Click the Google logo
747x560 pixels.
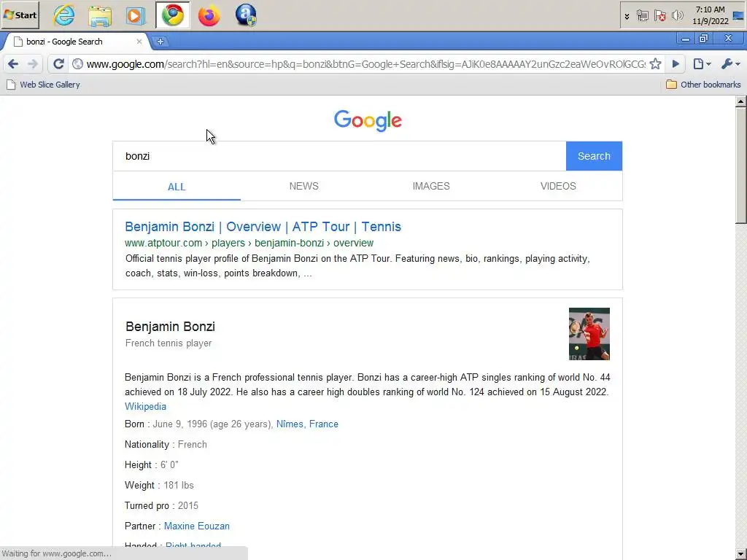[368, 120]
